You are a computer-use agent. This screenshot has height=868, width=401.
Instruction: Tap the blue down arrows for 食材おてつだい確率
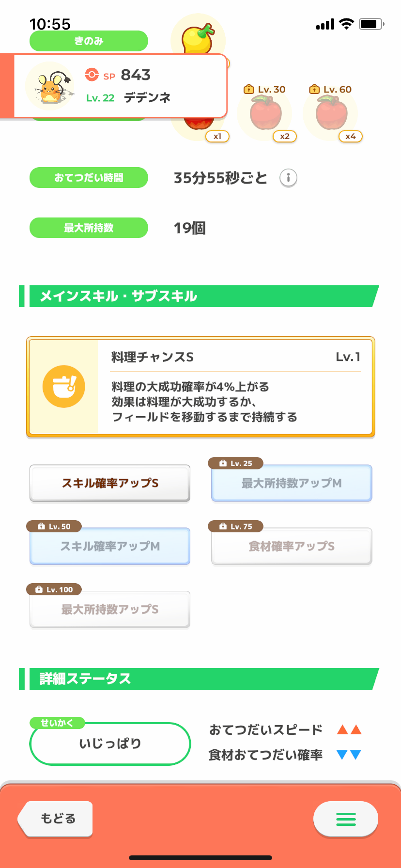(x=349, y=755)
